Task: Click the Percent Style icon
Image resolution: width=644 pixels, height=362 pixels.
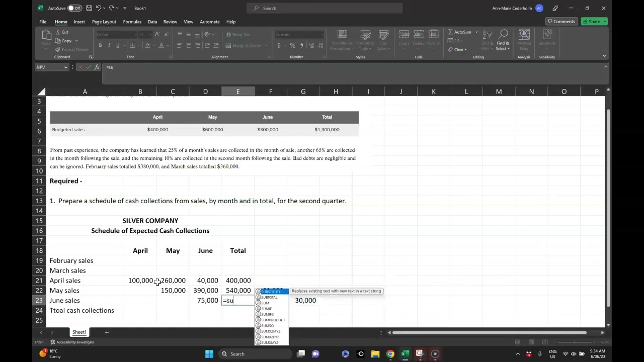Action: 292,45
